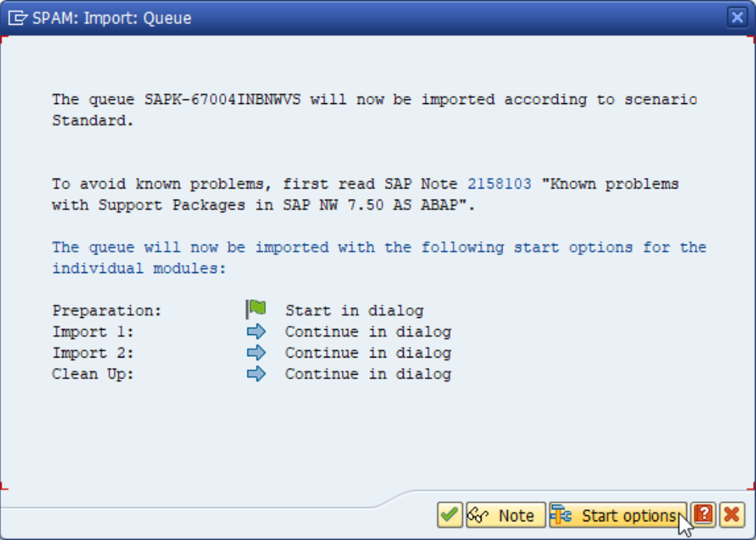The width and height of the screenshot is (756, 540).
Task: Click the SPAM dialog icon in title bar
Action: [18, 18]
